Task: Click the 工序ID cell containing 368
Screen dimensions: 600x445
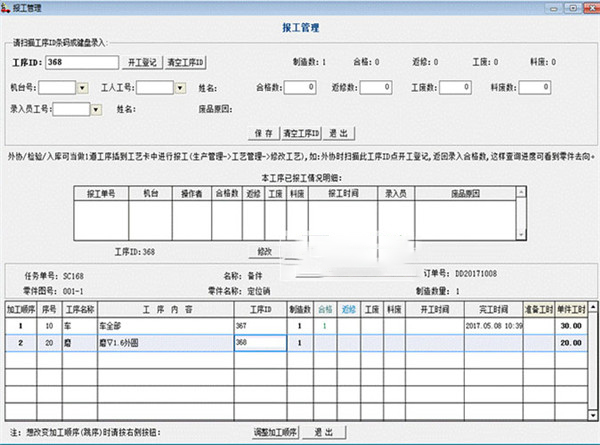Action: 259,341
